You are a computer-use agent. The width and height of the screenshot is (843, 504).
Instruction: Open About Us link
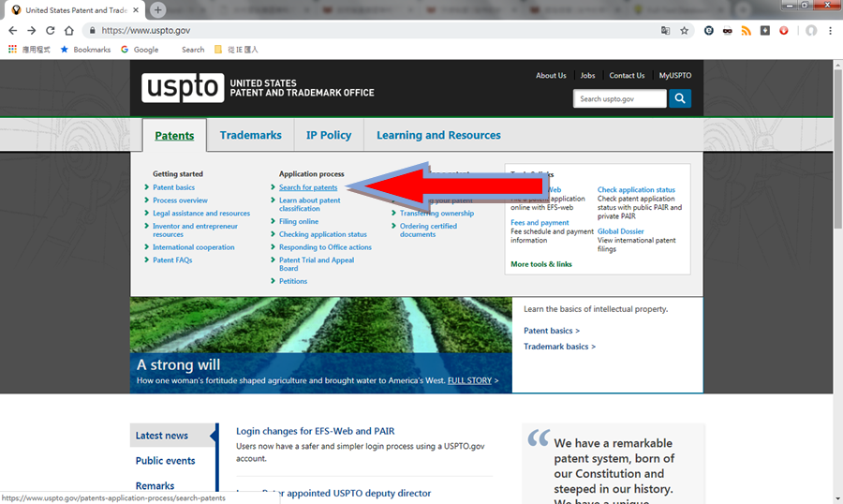point(551,75)
